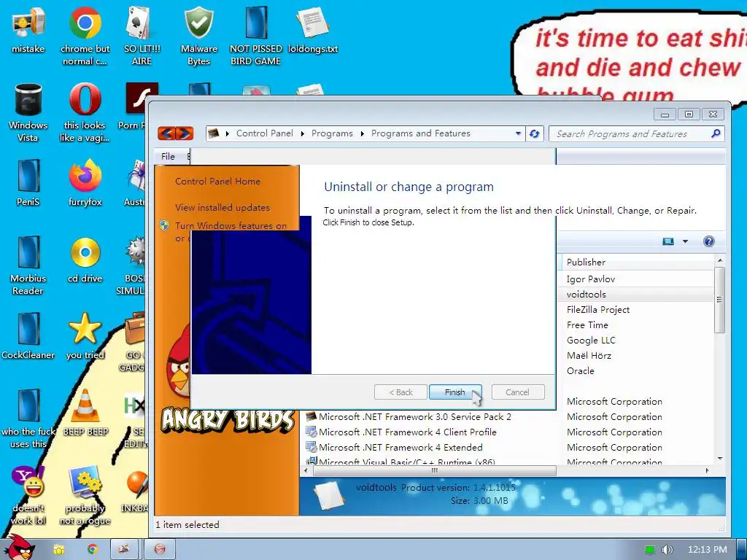Click the 12:13 PM taskbar clock
Image resolution: width=747 pixels, height=560 pixels.
[x=708, y=550]
